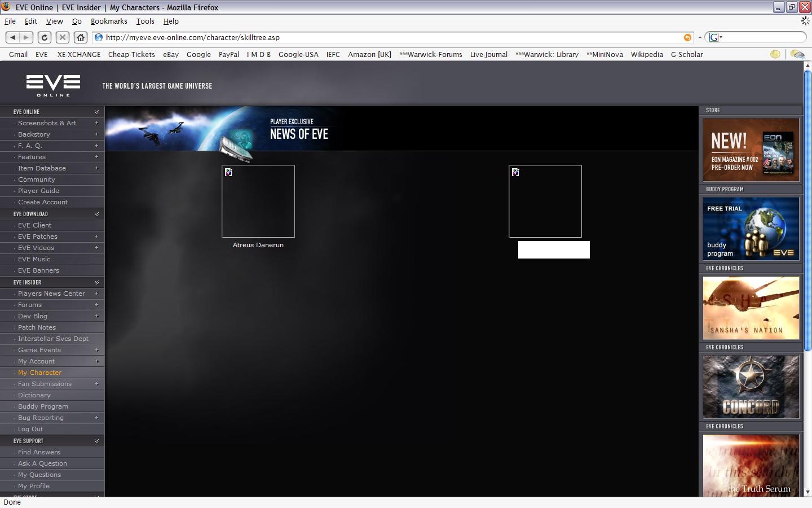Open the G-Scholar bookmark
812x508 pixels.
tap(687, 54)
